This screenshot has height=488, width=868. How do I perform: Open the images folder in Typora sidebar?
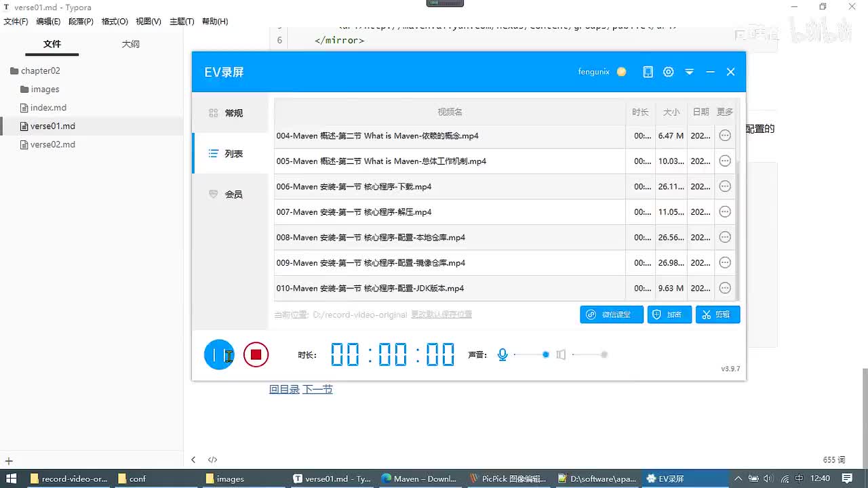click(x=40, y=89)
